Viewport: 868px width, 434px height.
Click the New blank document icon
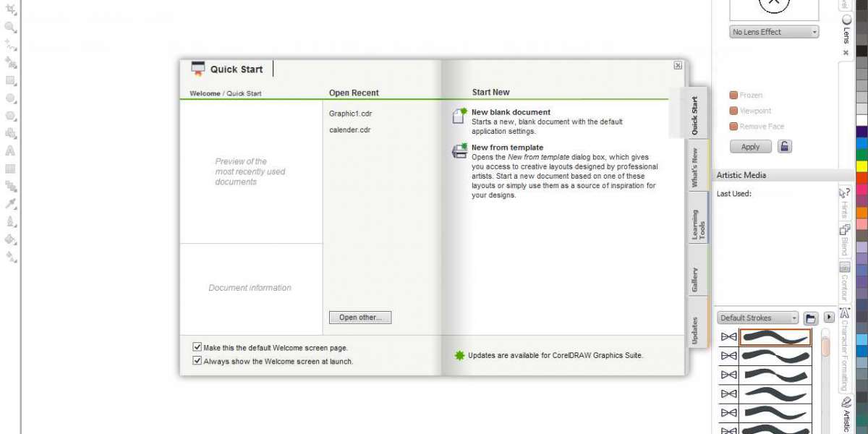coord(459,116)
